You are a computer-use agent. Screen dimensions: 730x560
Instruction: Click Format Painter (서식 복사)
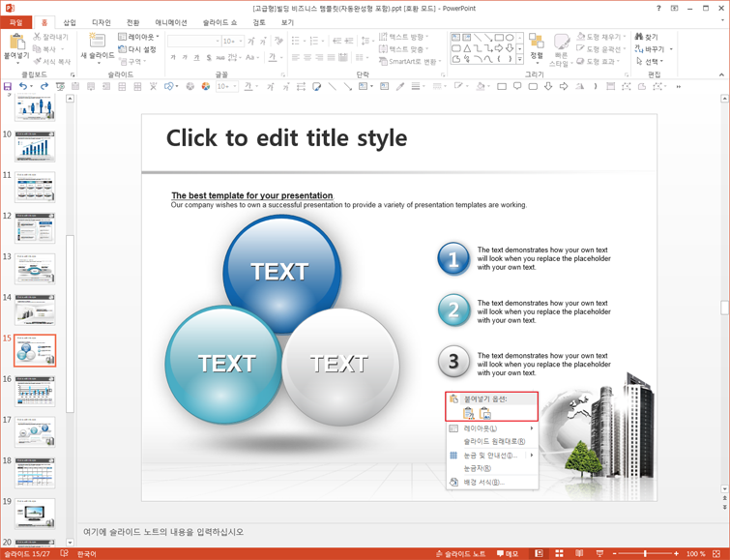tap(52, 62)
